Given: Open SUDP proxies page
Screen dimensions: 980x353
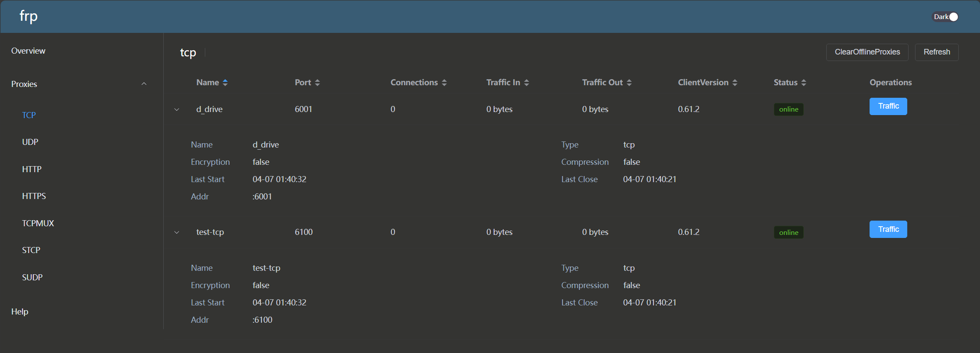Looking at the screenshot, I should point(32,277).
